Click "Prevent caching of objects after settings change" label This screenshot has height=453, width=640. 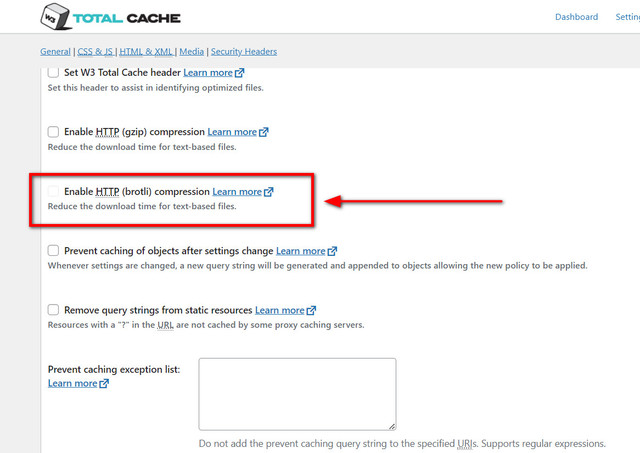point(169,251)
